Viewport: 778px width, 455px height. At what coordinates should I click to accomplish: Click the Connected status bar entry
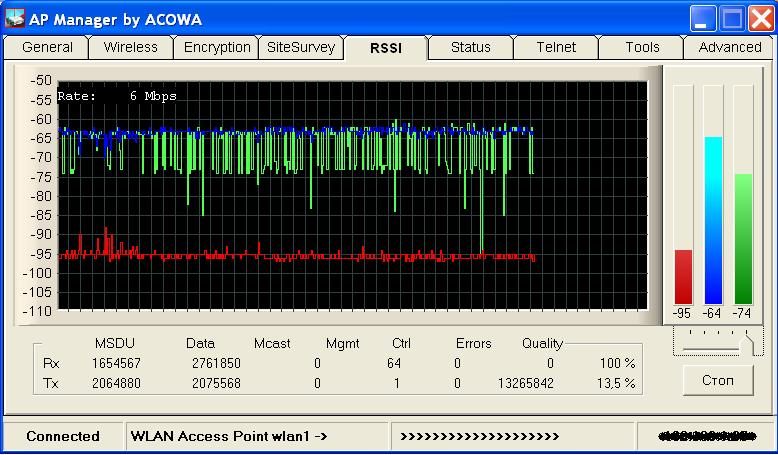(63, 436)
